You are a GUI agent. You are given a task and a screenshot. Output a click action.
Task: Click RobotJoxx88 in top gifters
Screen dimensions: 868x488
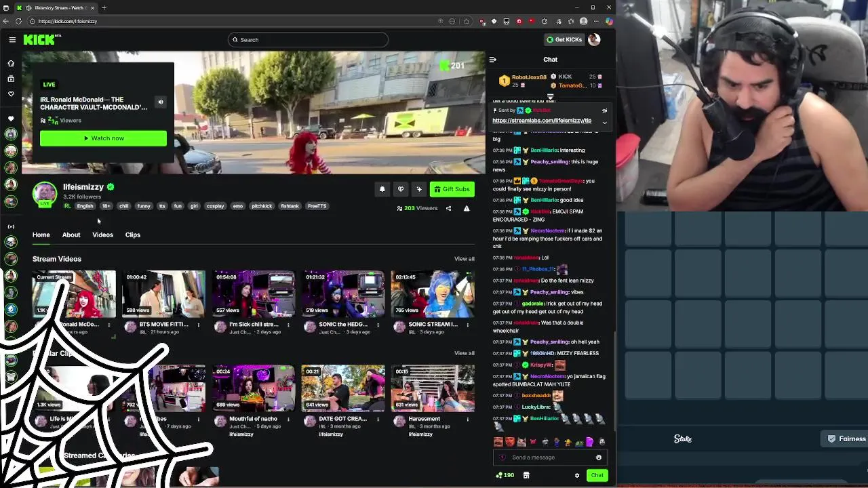click(529, 77)
